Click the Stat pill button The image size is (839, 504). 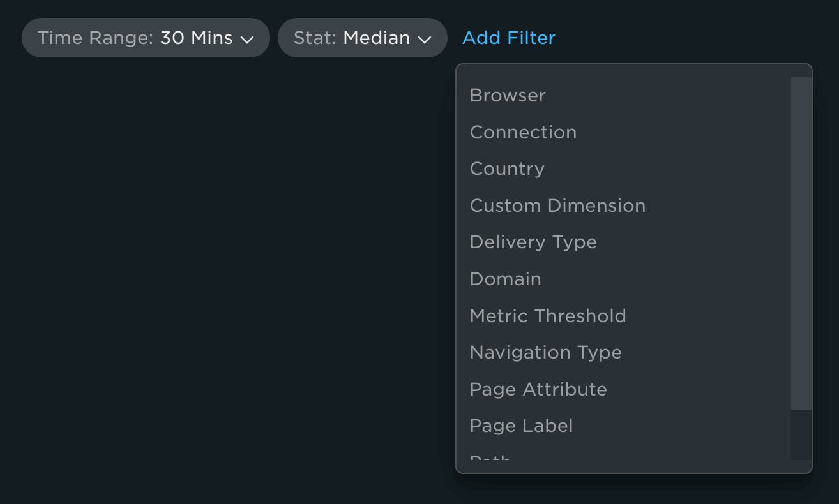coord(362,38)
